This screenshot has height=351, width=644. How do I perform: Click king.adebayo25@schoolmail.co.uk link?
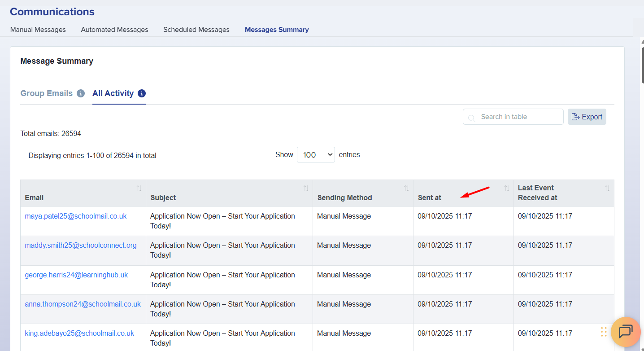(x=79, y=333)
